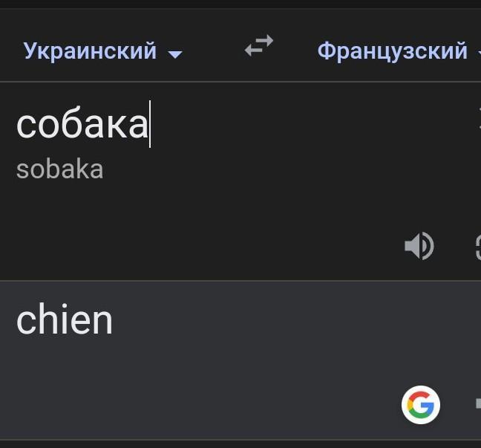Click inside the собака input text
481x448 pixels.
point(82,123)
